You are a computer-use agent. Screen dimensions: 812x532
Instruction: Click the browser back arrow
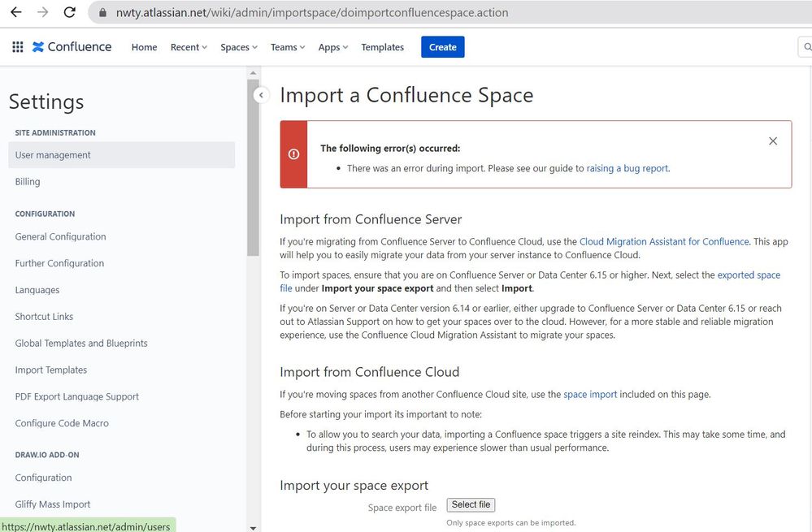15,12
